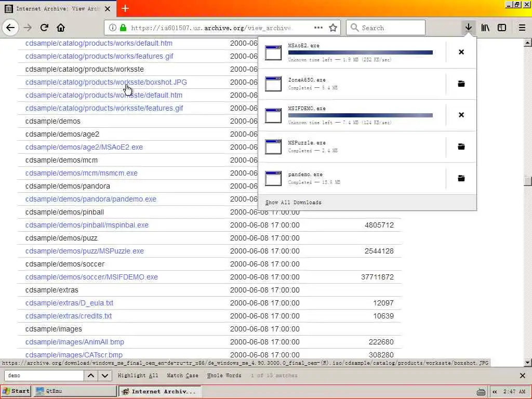Click the forward navigation arrow
Screen dimensions: 532x399
[x=28, y=28]
